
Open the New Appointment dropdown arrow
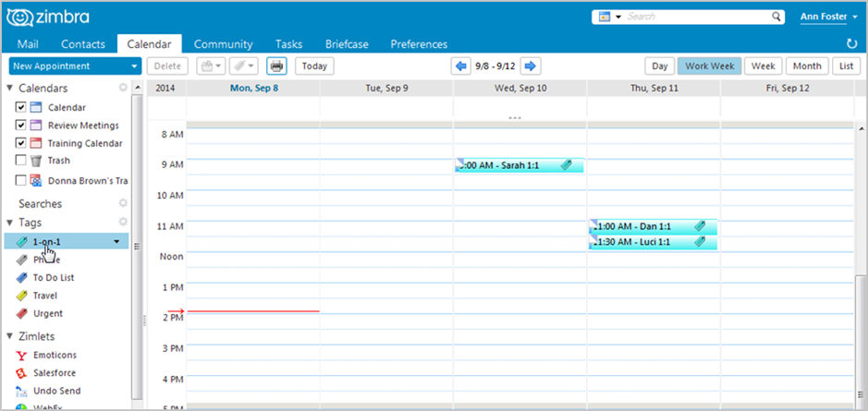tap(133, 66)
